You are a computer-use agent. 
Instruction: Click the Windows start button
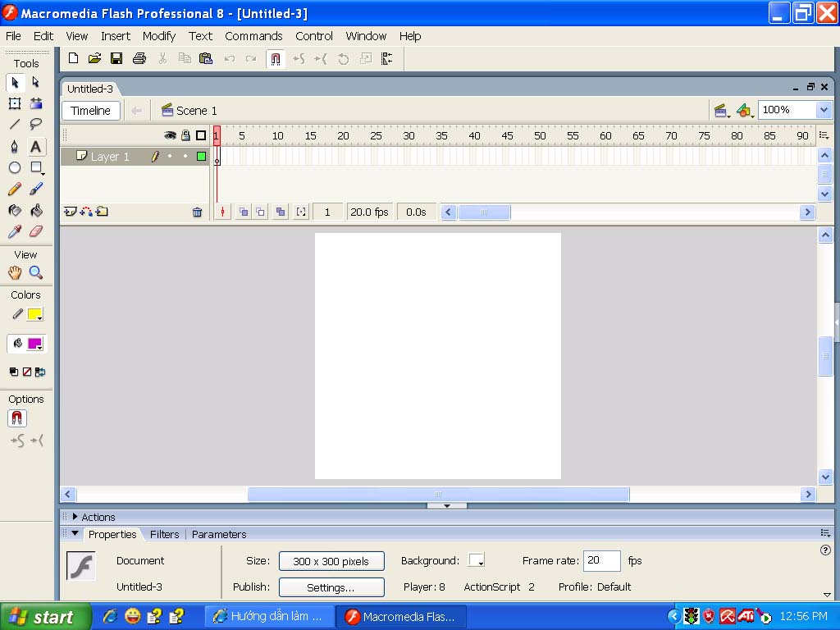point(46,617)
